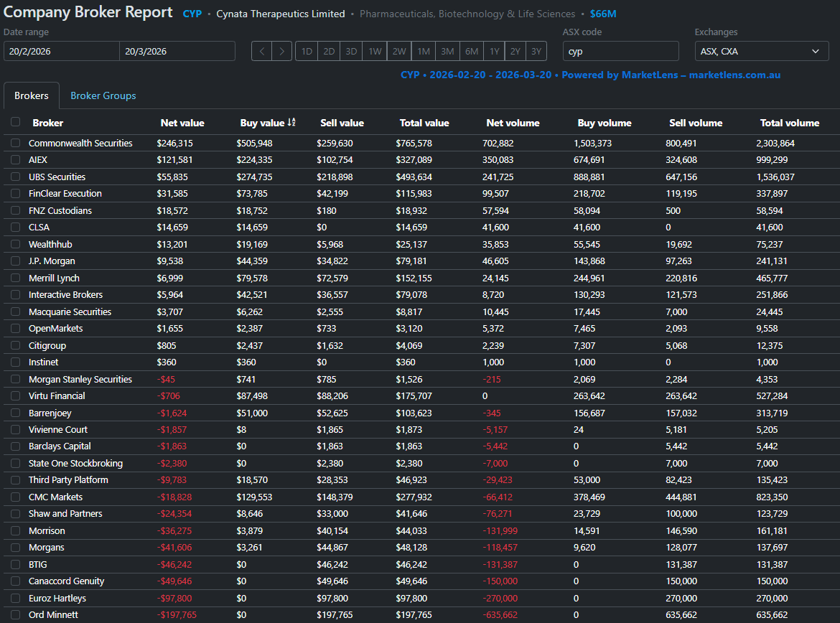Select the Barrenjoey broker name
Screen dimensions: 840x623
(x=50, y=413)
